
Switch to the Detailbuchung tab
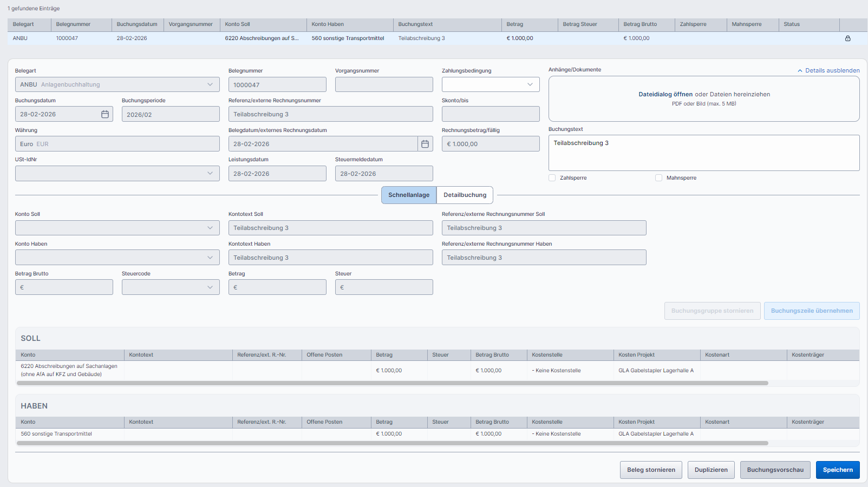pos(465,195)
